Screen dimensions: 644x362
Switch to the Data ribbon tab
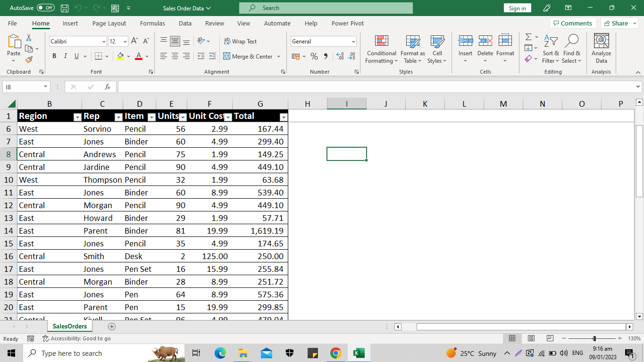pyautogui.click(x=185, y=23)
